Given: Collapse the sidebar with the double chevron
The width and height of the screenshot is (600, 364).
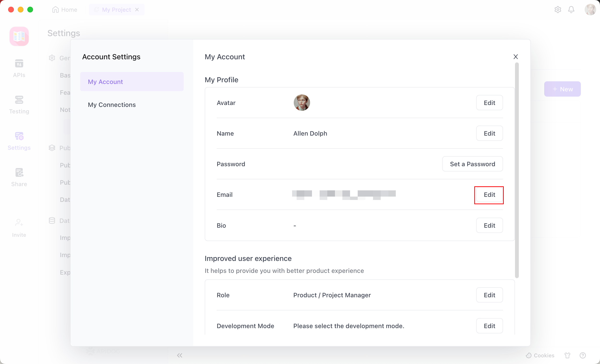Looking at the screenshot, I should (180, 355).
